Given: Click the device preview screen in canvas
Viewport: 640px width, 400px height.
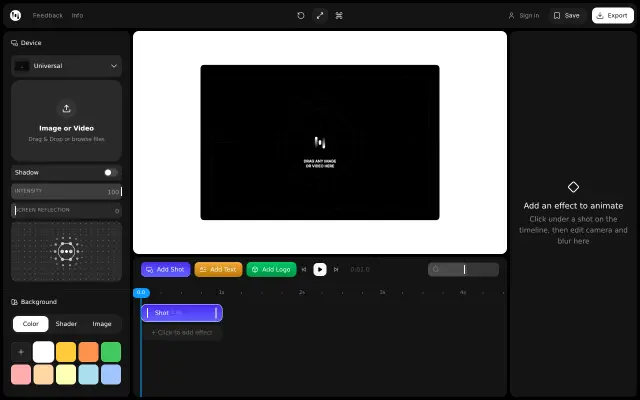Looking at the screenshot, I should [320, 142].
